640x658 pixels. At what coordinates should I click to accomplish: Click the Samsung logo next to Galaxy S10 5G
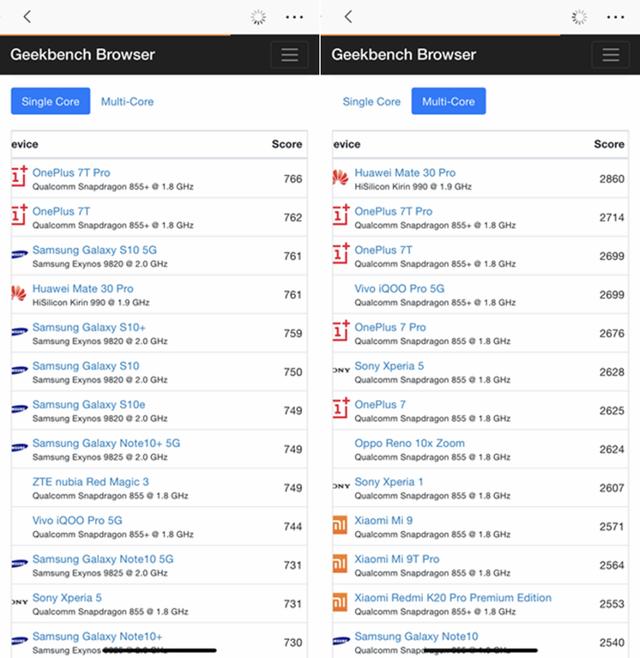pyautogui.click(x=19, y=254)
